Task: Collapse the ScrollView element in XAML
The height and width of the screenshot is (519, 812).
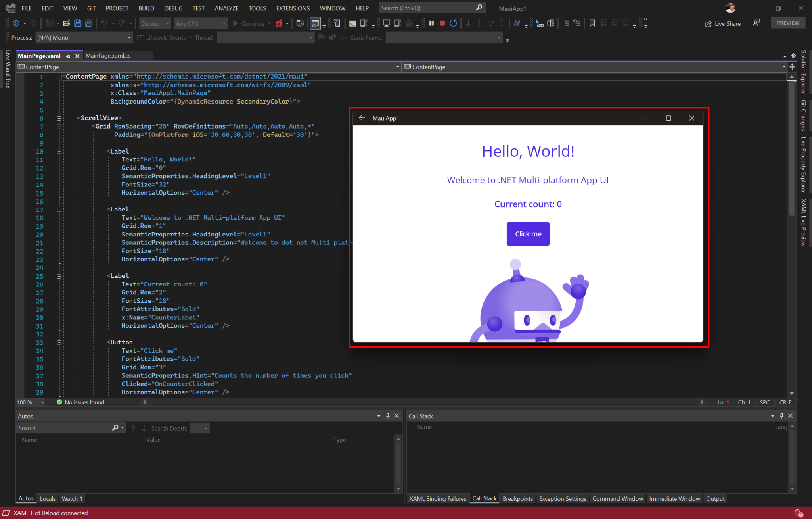Action: [x=59, y=118]
